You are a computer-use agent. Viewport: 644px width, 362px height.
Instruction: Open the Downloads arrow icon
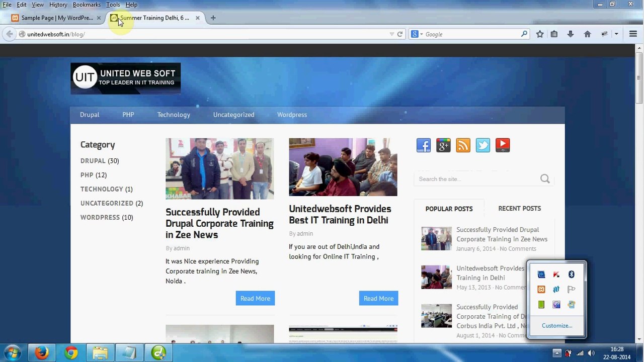571,34
